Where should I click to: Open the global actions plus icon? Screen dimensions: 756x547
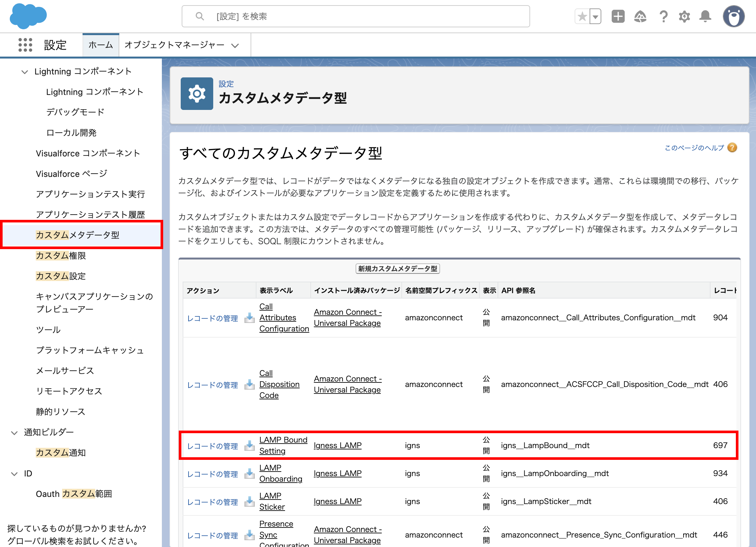coord(618,16)
